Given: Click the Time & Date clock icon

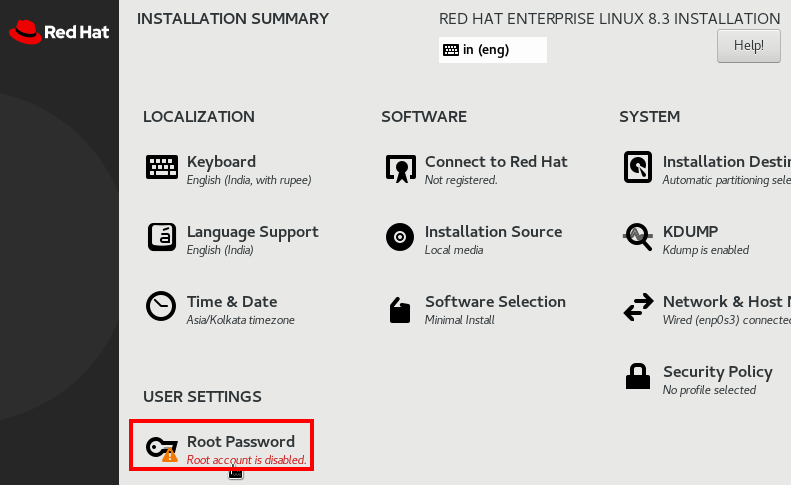Looking at the screenshot, I should point(161,306).
